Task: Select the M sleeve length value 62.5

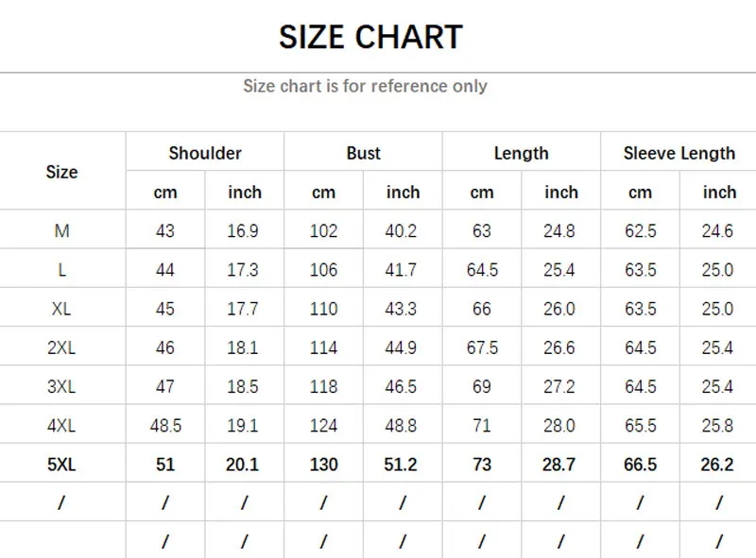Action: [640, 231]
